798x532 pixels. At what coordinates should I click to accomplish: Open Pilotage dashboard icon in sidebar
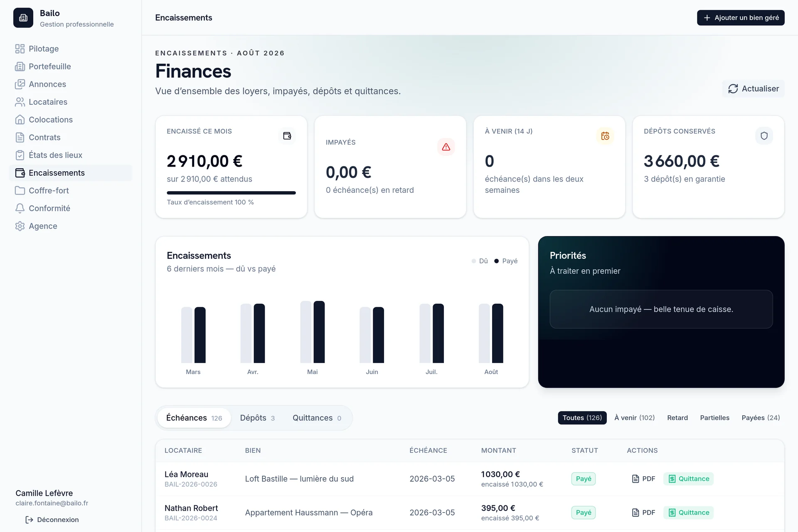20,49
